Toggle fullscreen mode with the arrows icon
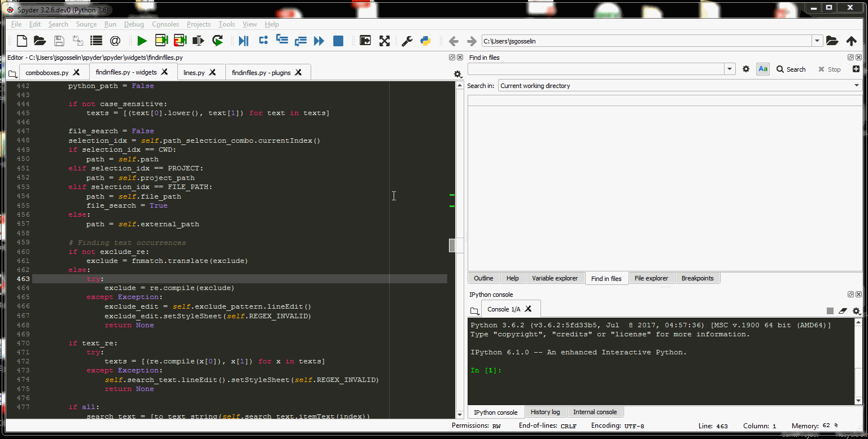868x439 pixels. 385,41
